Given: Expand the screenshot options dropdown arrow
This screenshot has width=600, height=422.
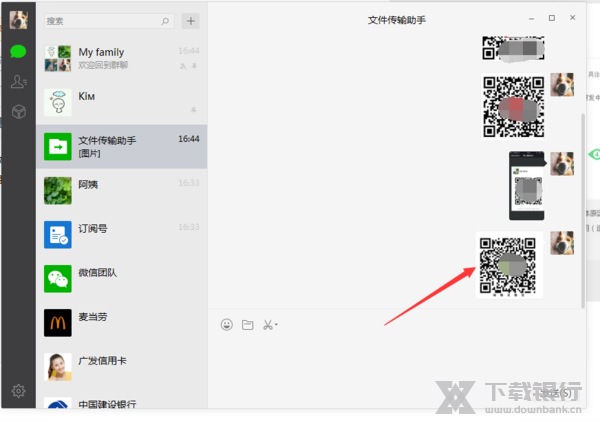Looking at the screenshot, I should [276, 325].
